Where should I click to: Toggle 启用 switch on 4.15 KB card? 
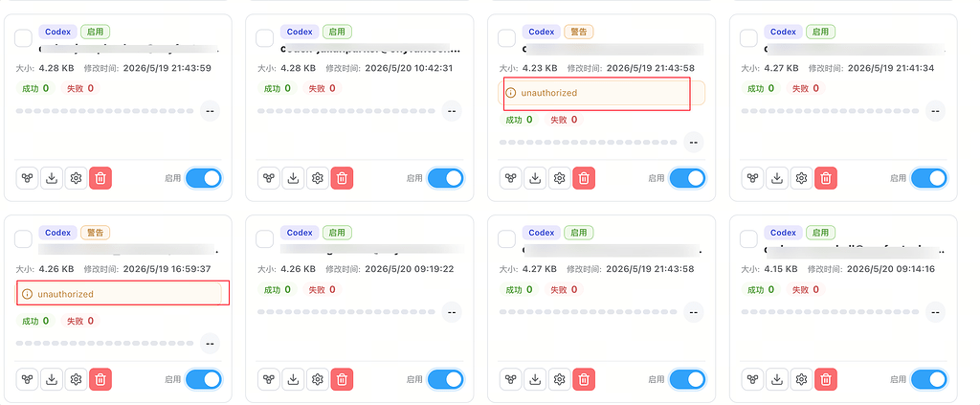coord(929,379)
